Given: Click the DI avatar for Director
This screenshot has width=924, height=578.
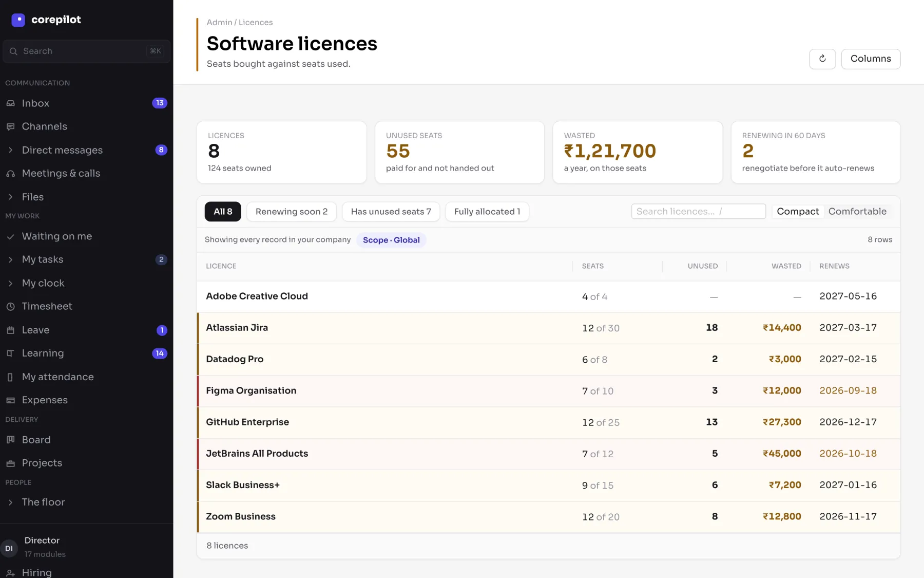Looking at the screenshot, I should pos(9,548).
